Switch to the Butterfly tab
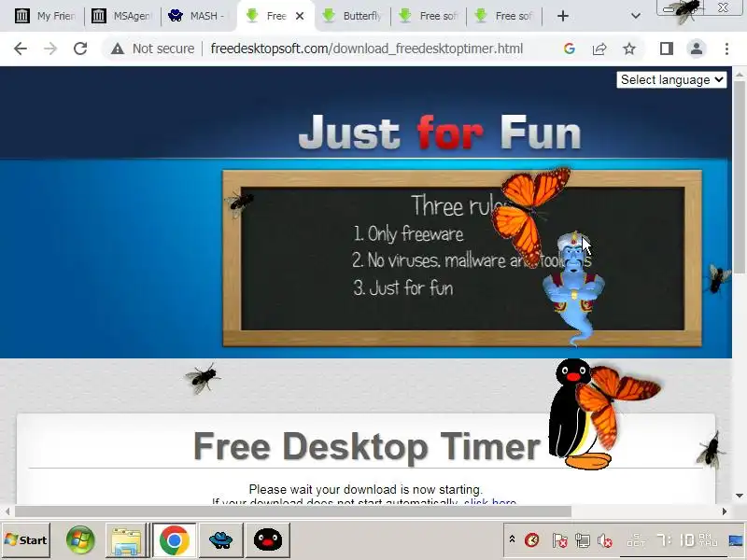The width and height of the screenshot is (747, 560). pyautogui.click(x=353, y=16)
